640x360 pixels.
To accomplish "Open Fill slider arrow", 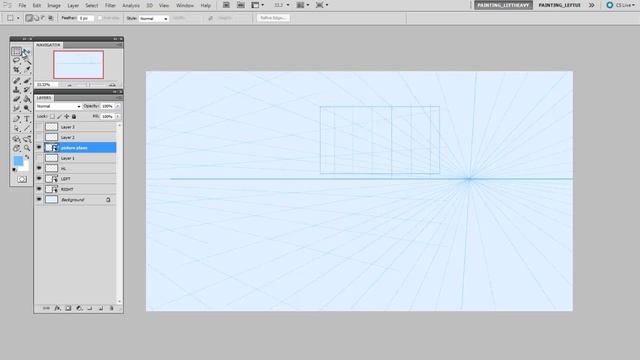I will click(x=118, y=116).
